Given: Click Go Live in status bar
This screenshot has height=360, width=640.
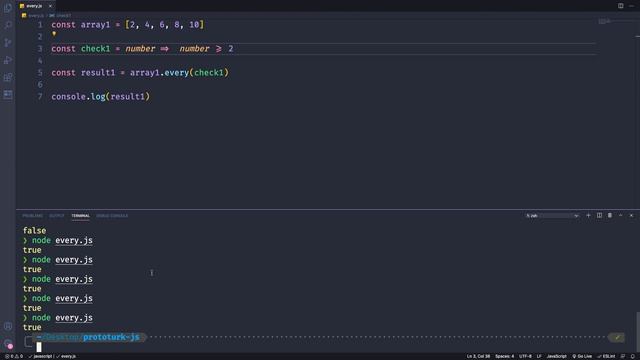Looking at the screenshot, I should (x=582, y=356).
